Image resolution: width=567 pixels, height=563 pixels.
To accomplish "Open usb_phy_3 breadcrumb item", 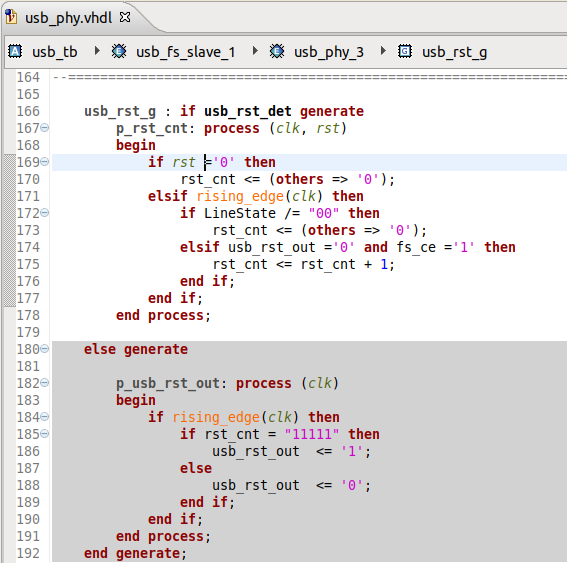I will [329, 52].
